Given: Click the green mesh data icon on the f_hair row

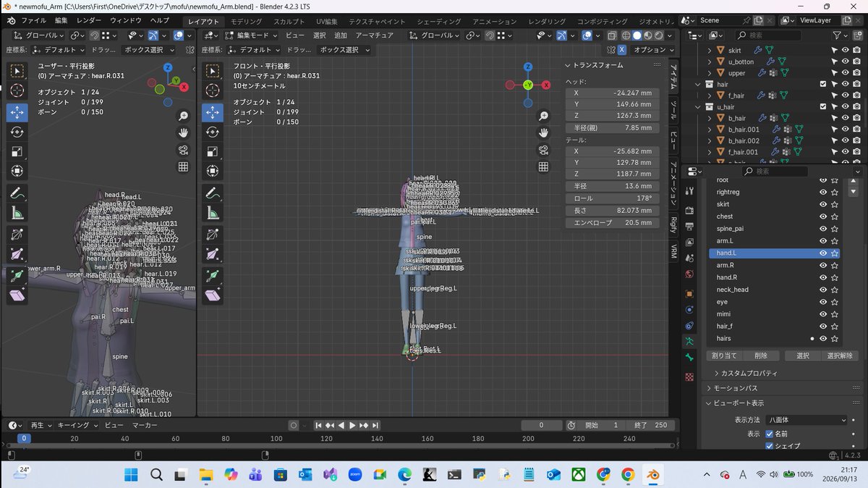Looking at the screenshot, I should click(785, 96).
